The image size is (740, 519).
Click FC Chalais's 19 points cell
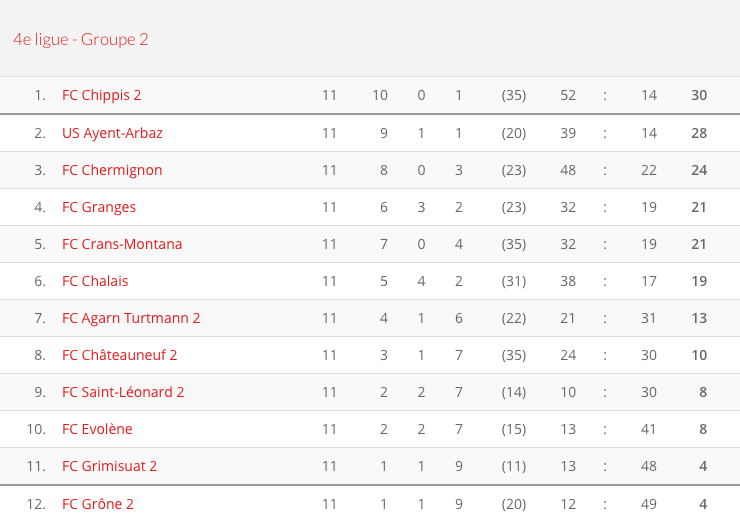[x=699, y=281]
